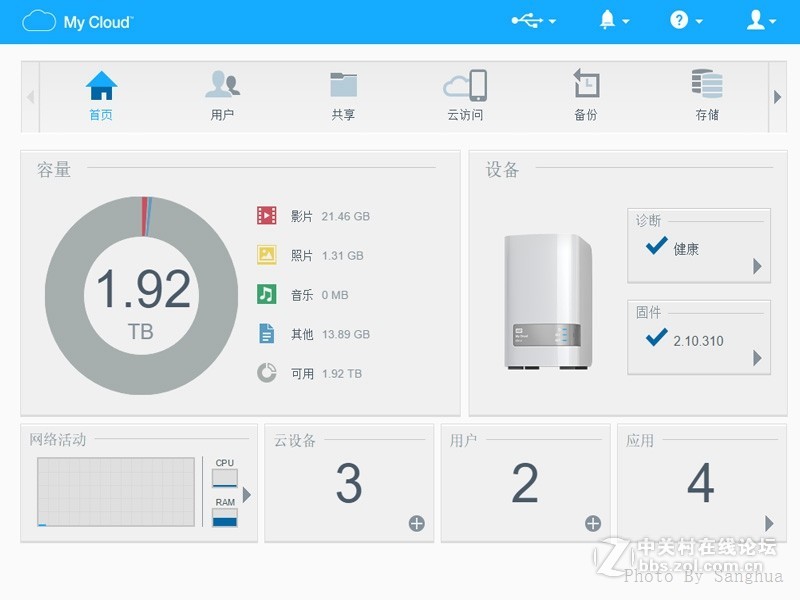
Task: Switch to the 存储 tab
Action: tap(706, 95)
